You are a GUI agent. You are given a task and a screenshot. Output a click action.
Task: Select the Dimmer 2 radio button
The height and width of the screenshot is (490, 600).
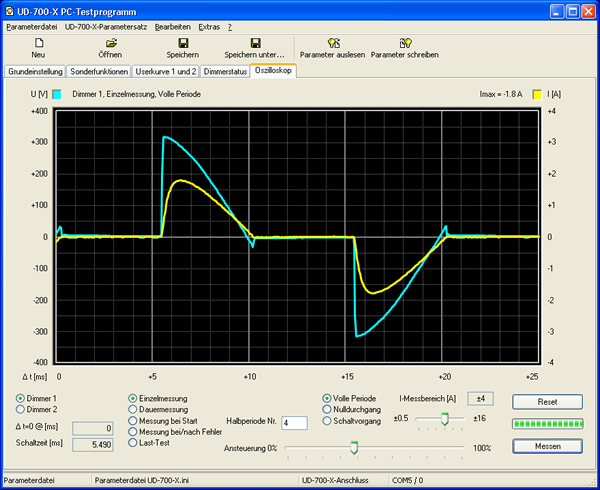point(21,410)
